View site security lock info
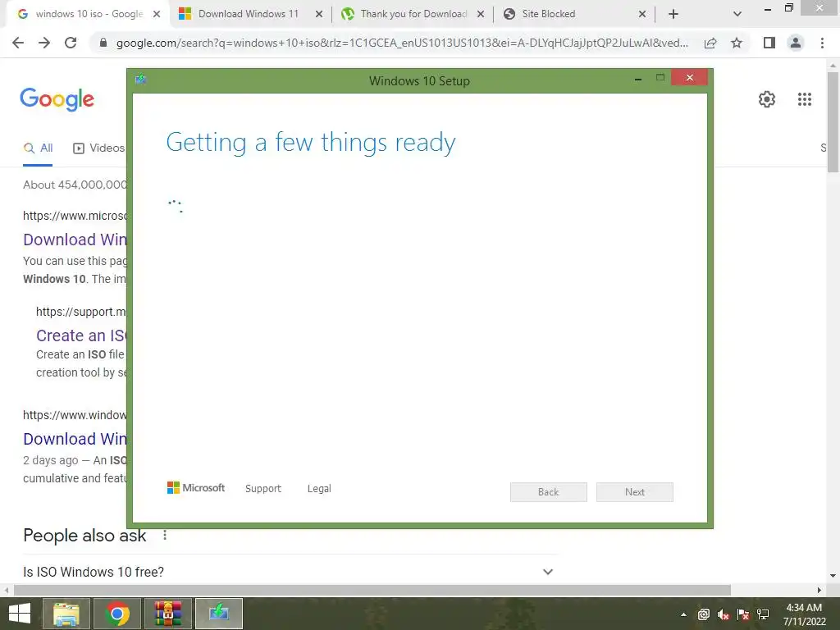840x630 pixels. pyautogui.click(x=103, y=43)
